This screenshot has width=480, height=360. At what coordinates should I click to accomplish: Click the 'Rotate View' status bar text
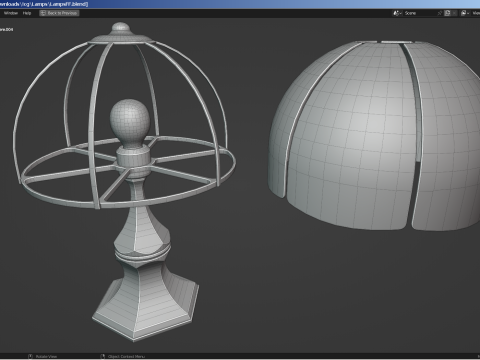[x=46, y=356]
